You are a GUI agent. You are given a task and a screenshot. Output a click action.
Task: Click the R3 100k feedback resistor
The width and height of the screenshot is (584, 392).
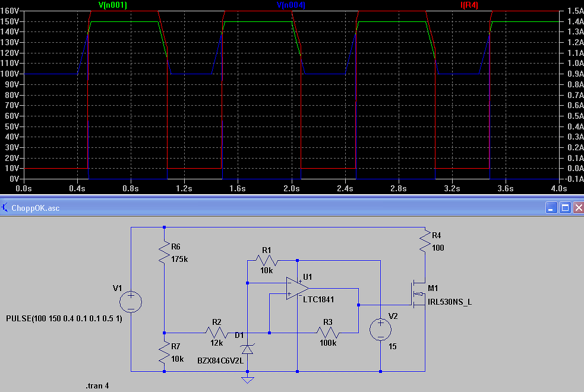click(328, 333)
